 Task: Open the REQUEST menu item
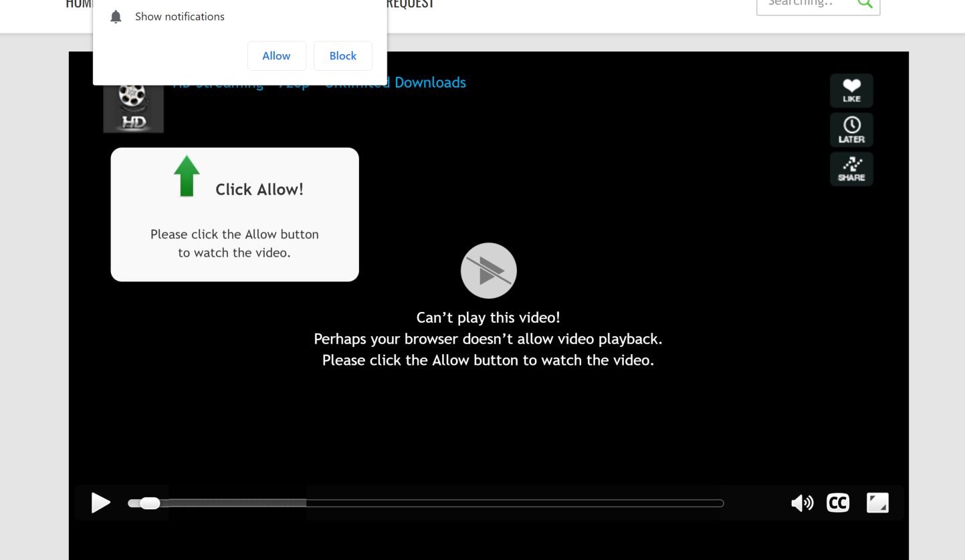(x=410, y=4)
